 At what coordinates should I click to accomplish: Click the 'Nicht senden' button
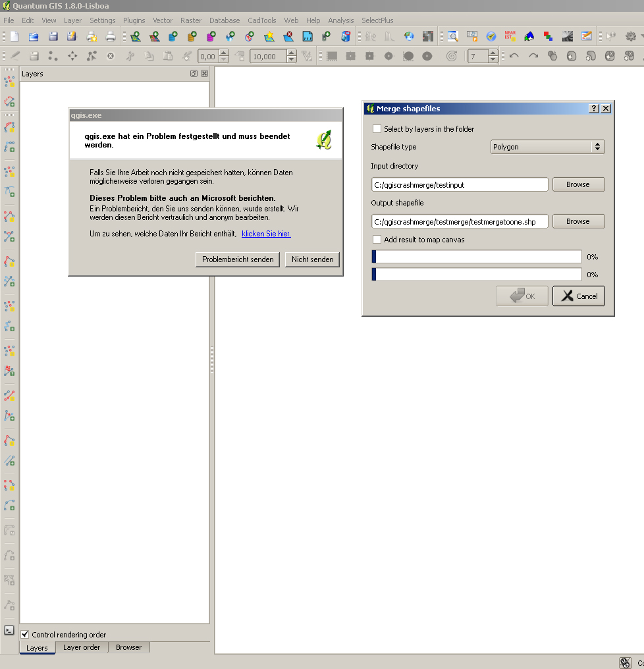click(x=312, y=259)
